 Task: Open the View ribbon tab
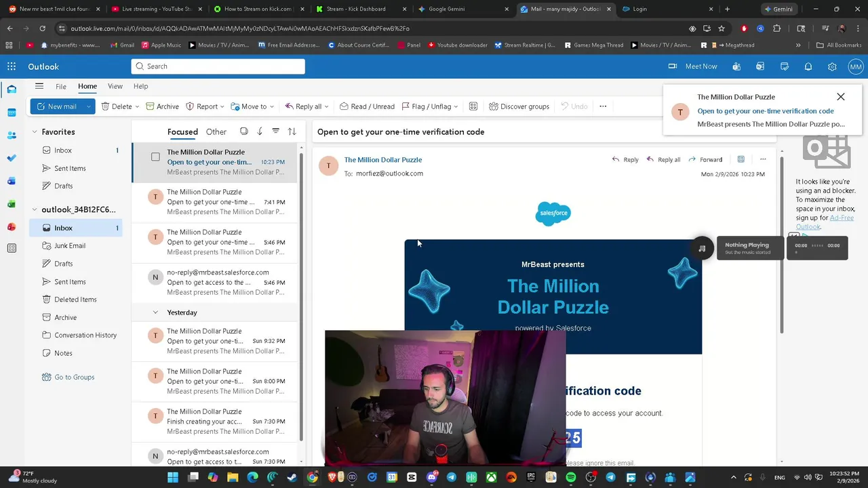coord(115,86)
